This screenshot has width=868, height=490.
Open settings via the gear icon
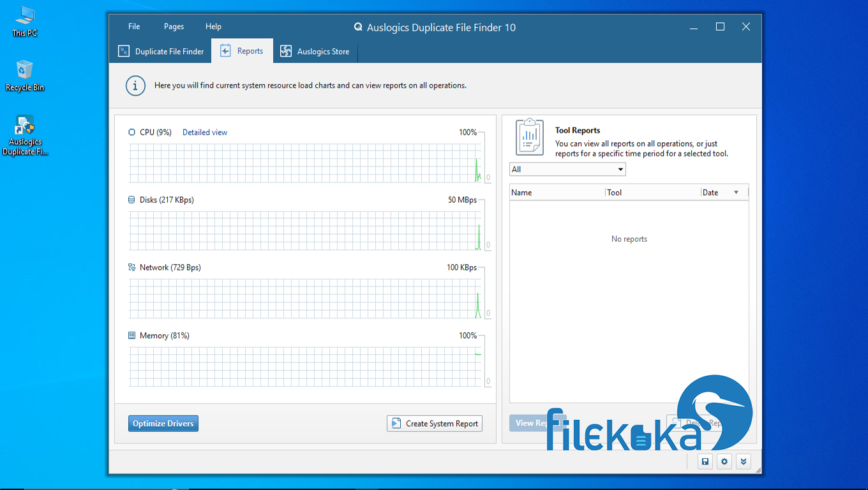pos(724,461)
